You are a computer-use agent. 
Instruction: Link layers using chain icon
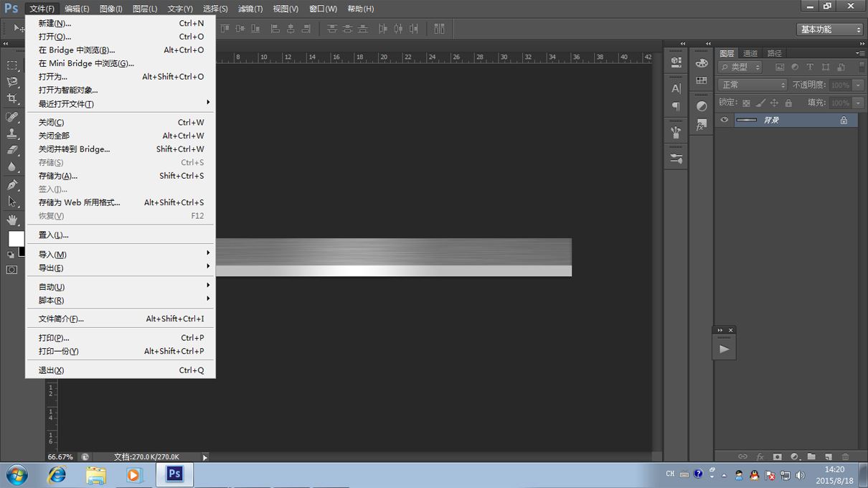click(x=742, y=456)
